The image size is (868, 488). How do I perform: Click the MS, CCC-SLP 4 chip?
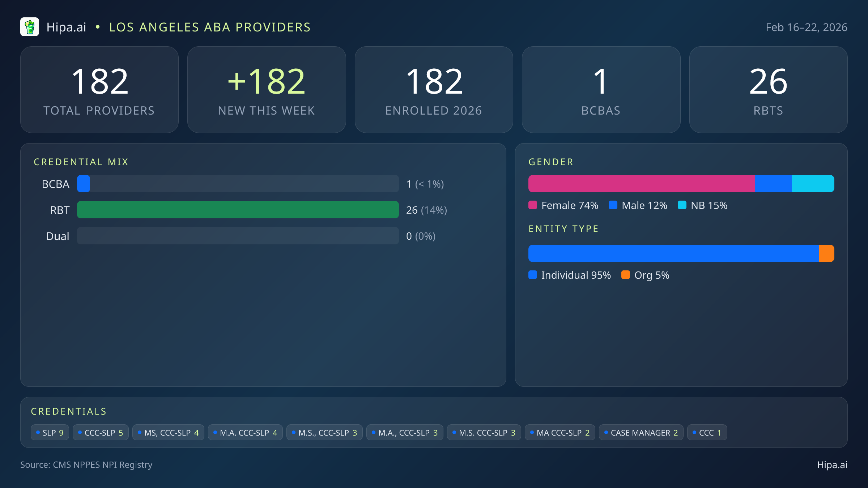tap(168, 432)
